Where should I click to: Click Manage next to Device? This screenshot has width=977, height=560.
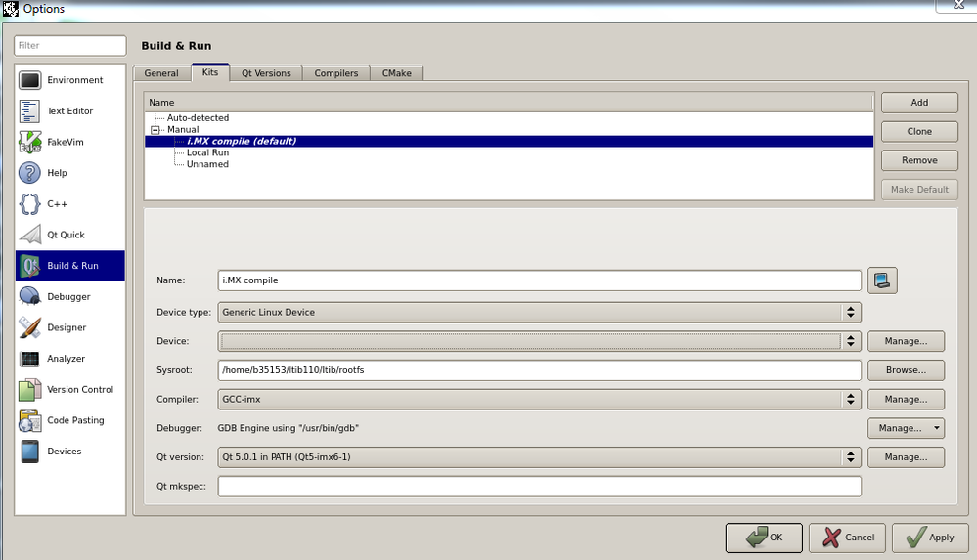coord(906,341)
